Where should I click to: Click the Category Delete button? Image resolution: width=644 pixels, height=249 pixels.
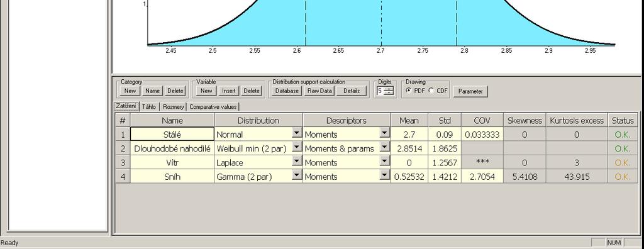175,91
